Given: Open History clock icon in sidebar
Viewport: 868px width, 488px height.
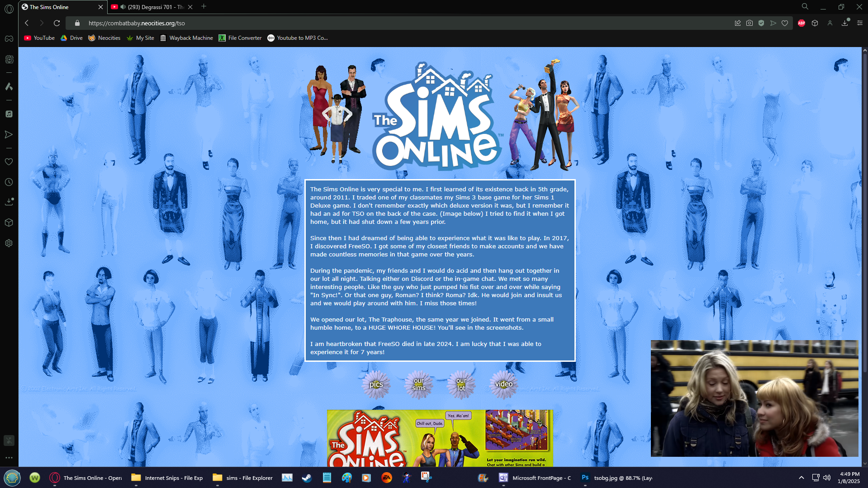Looking at the screenshot, I should (x=9, y=182).
